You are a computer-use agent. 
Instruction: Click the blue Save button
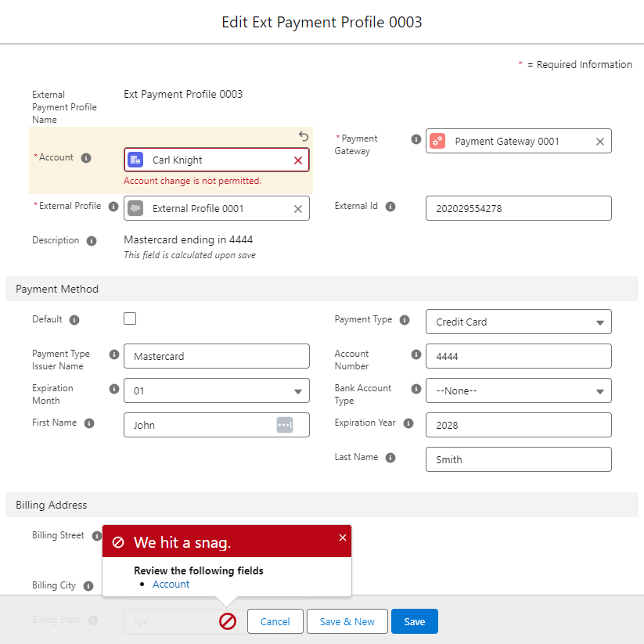[x=414, y=621]
